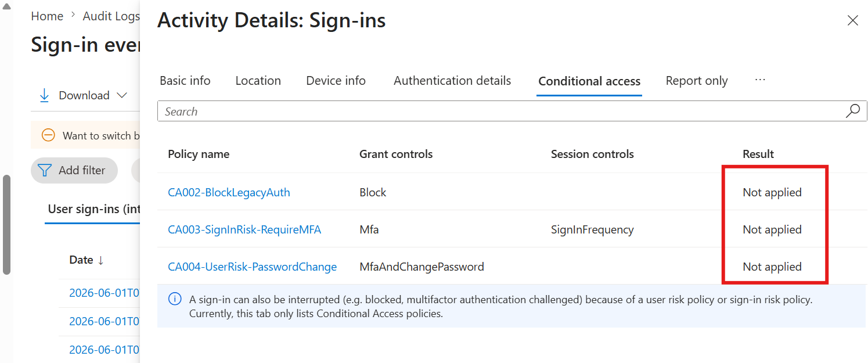Close the Activity Details panel
Screen dimensions: 868x363
tap(852, 21)
